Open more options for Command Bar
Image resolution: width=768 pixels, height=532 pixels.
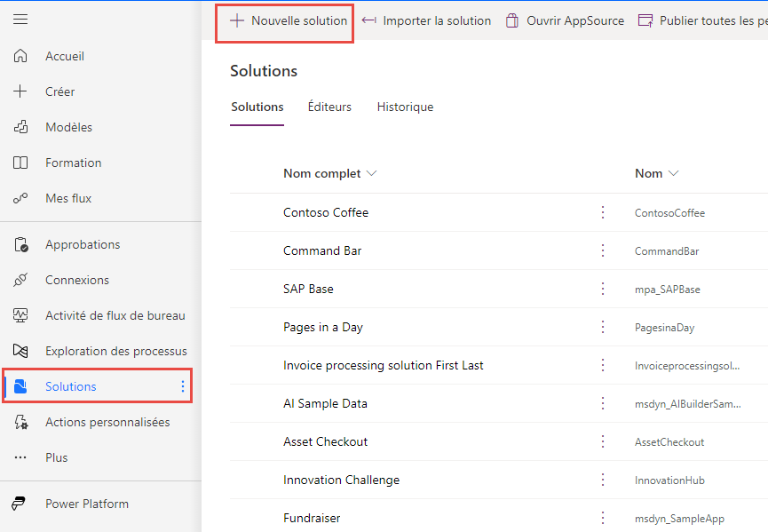click(x=603, y=250)
